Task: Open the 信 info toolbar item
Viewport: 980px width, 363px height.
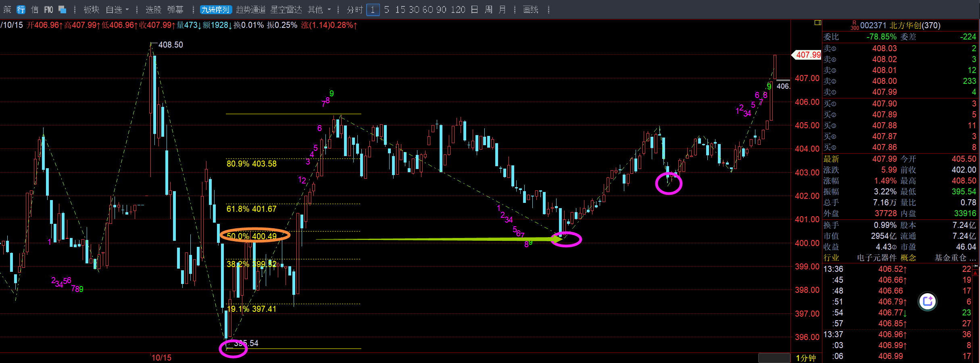Action: (35, 10)
